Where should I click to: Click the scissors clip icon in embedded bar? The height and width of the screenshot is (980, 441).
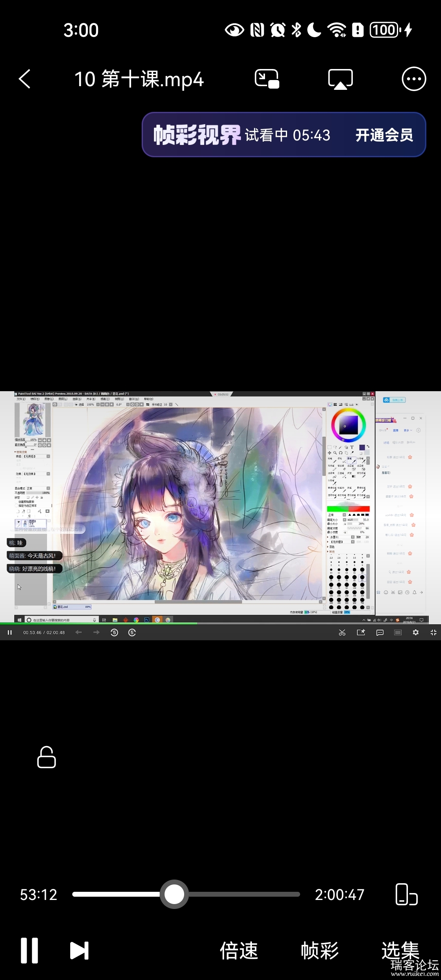[342, 633]
